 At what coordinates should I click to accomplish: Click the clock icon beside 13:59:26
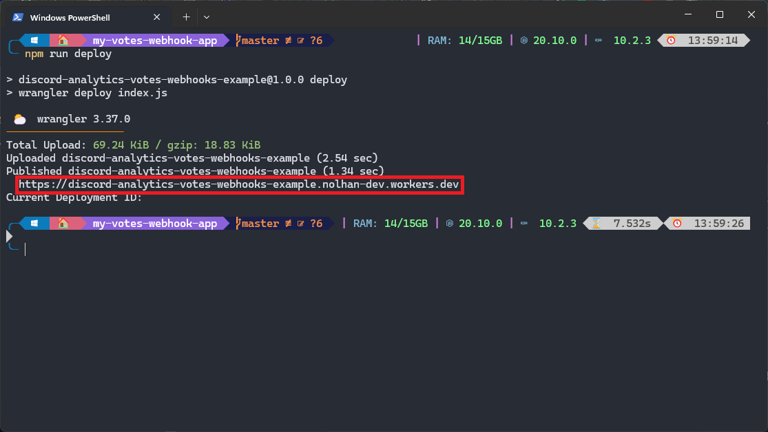tap(677, 224)
